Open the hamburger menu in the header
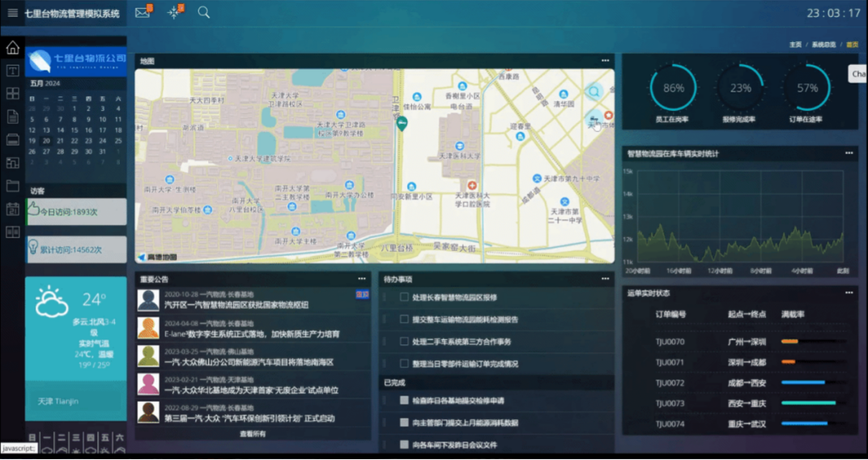This screenshot has width=868, height=460. click(x=12, y=13)
